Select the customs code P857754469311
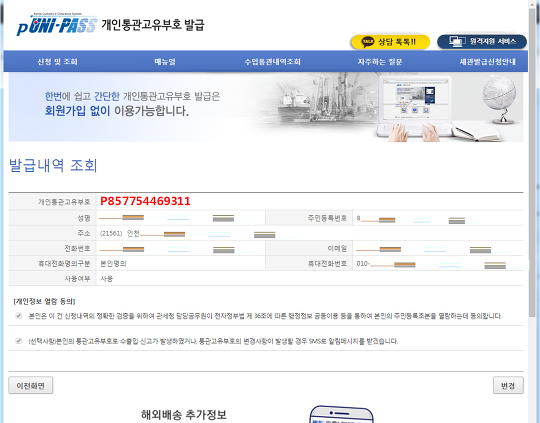Viewport: 540px width, 423px height. tap(145, 201)
